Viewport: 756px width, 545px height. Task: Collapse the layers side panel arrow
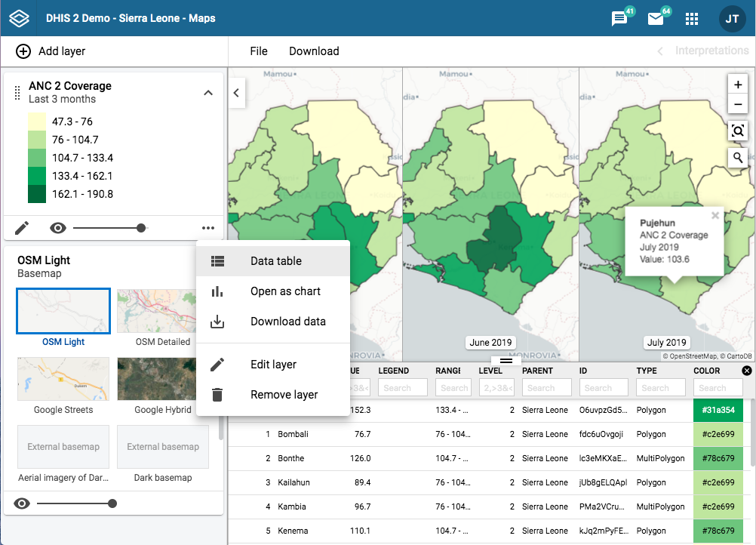point(236,93)
